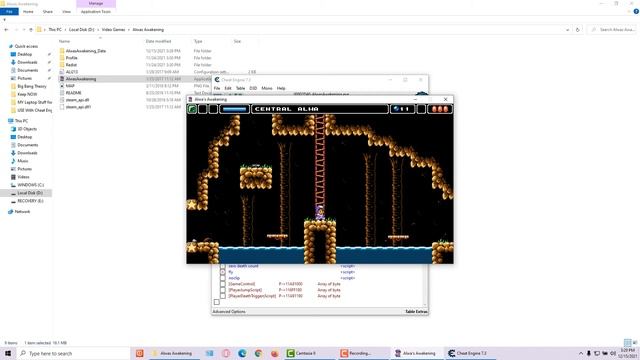
Task: Sort files by Type column header
Action: point(198,41)
